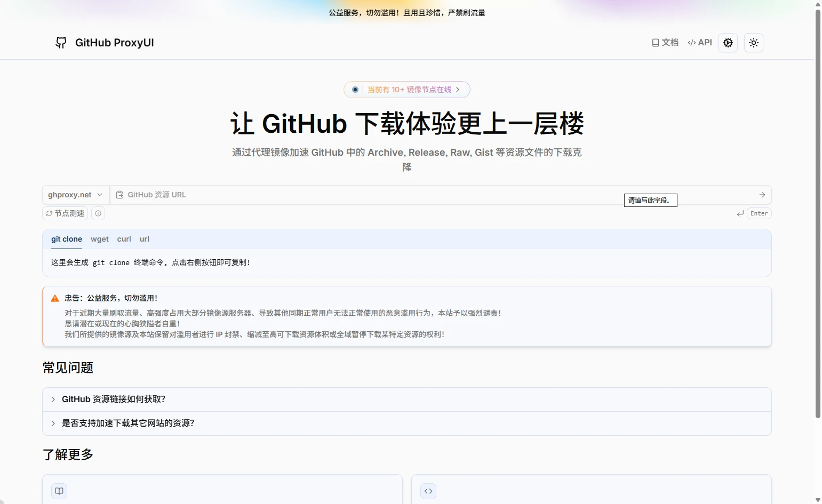Click the orange warning triangle icon
Viewport: 822px width, 504px height.
pyautogui.click(x=55, y=299)
